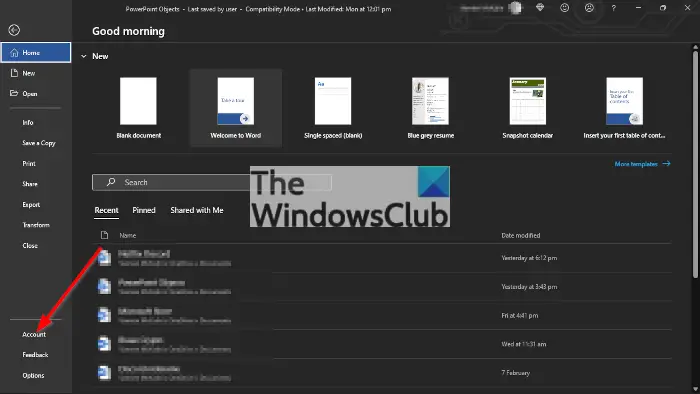Choose Close in the sidebar

tap(30, 245)
